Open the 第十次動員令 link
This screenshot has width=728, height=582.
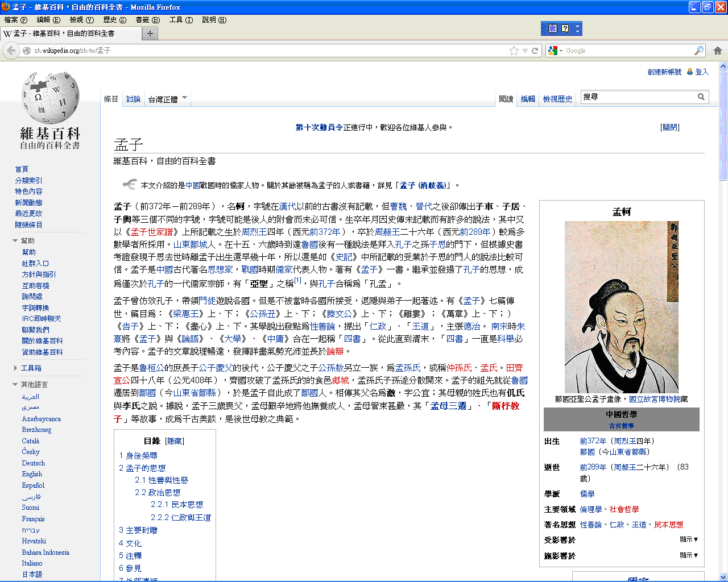click(x=319, y=127)
